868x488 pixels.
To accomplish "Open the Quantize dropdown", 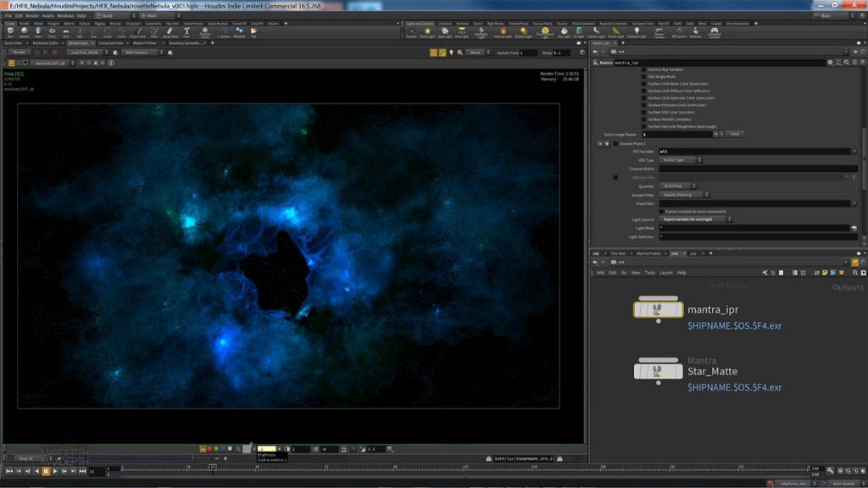I will 677,186.
